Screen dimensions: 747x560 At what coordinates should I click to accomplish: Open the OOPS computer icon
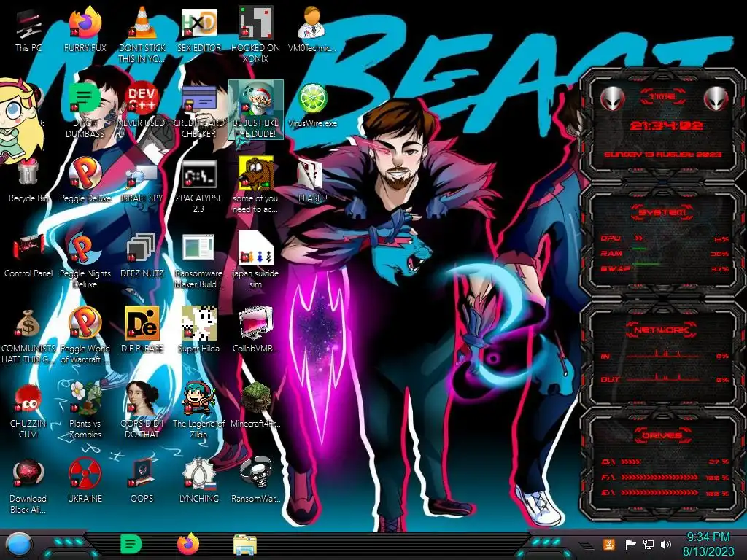click(x=142, y=481)
